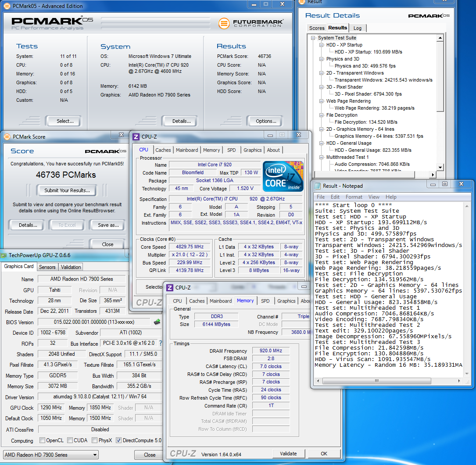Viewport: 476px width, 465px height.
Task: Collapse the Physics and 3D node
Action: (322, 59)
